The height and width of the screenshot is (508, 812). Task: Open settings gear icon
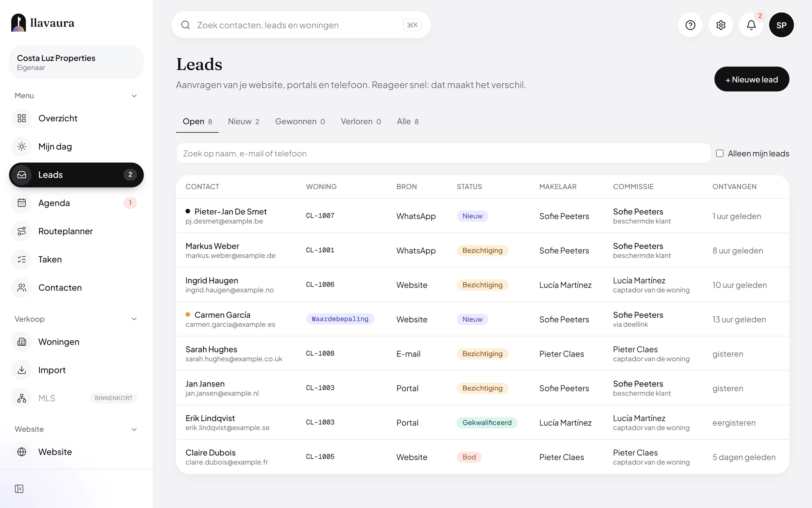721,25
